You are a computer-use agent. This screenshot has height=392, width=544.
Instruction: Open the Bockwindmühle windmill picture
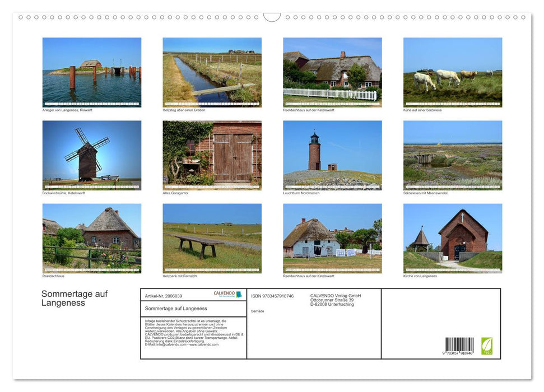point(92,155)
